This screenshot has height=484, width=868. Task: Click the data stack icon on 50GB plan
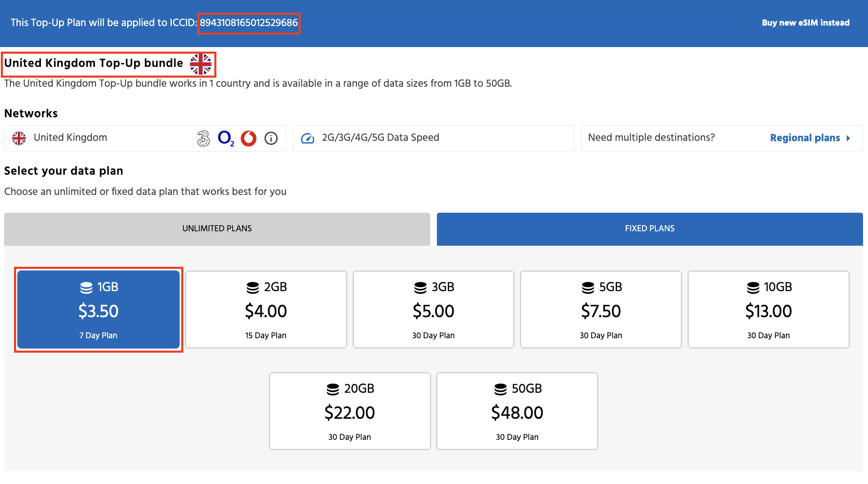[500, 389]
